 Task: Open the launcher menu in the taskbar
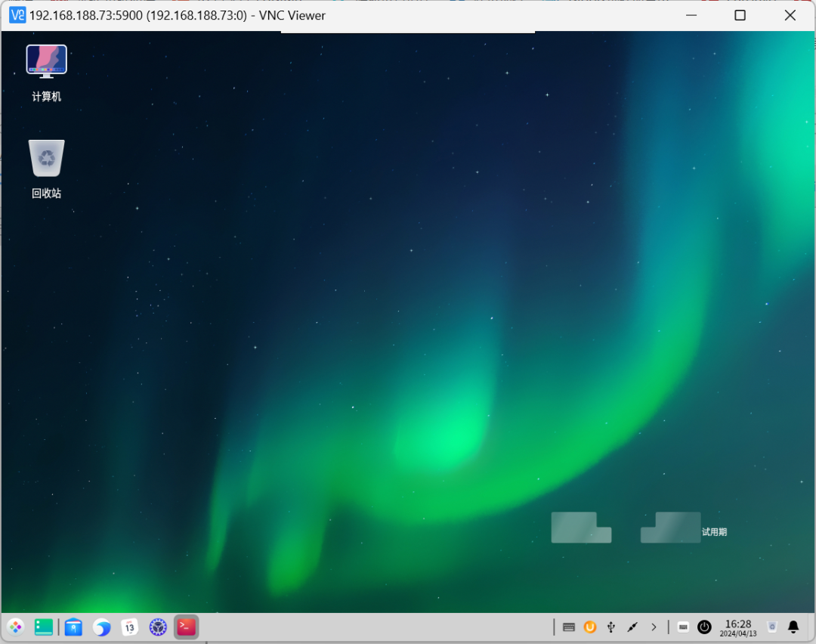click(x=15, y=627)
